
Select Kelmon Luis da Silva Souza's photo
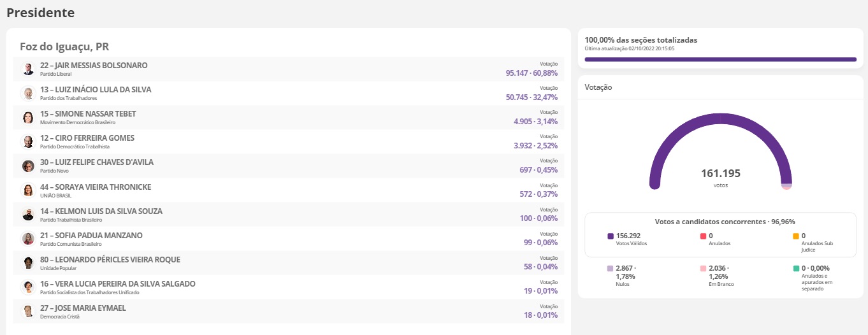pyautogui.click(x=28, y=215)
